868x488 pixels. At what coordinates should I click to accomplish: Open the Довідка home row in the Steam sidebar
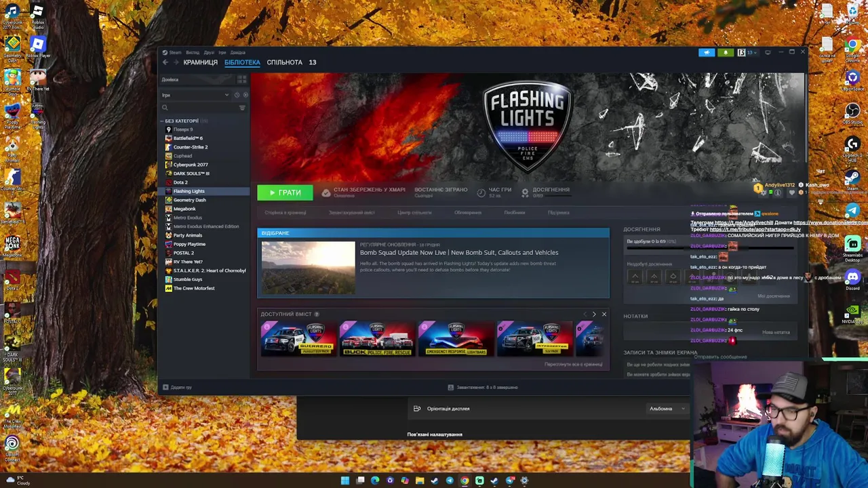click(197, 79)
